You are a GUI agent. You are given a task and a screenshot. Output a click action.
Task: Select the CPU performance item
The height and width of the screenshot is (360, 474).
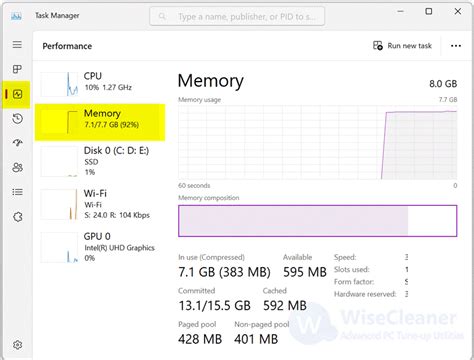pos(100,82)
